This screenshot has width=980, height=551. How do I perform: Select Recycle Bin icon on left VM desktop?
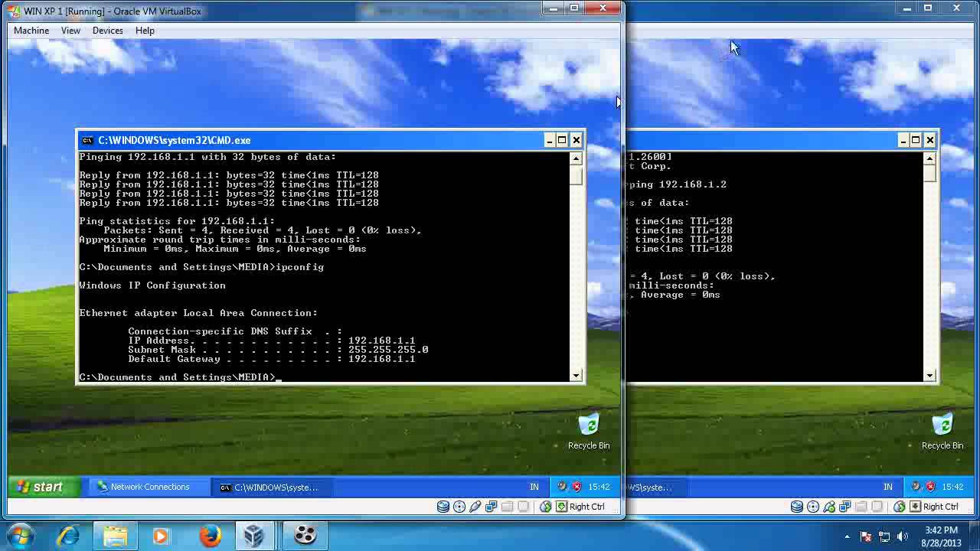tap(589, 432)
